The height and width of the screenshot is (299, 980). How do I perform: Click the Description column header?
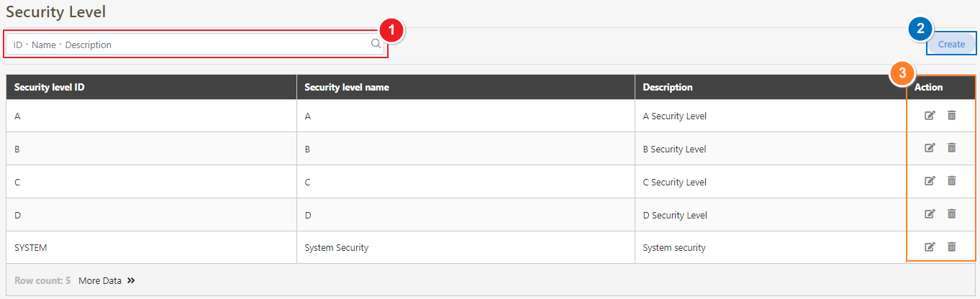[x=668, y=88]
